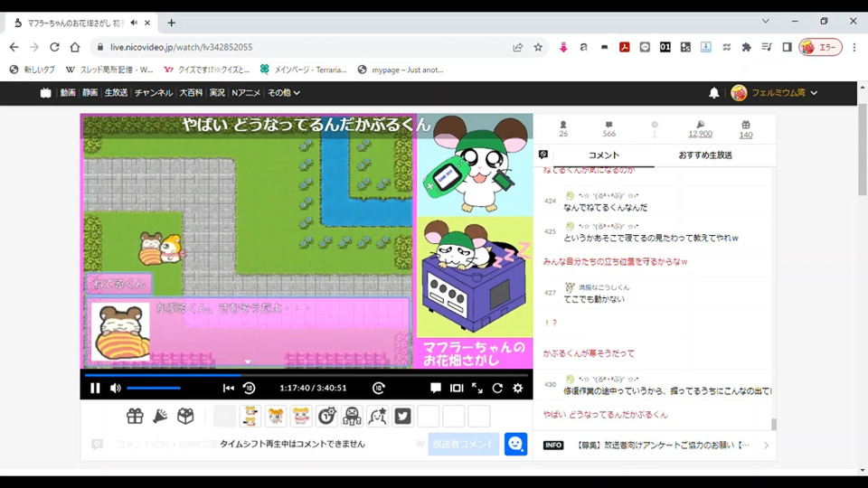Screen dimensions: 868x488
Task: Open the 大百科 menu item
Action: [x=191, y=93]
